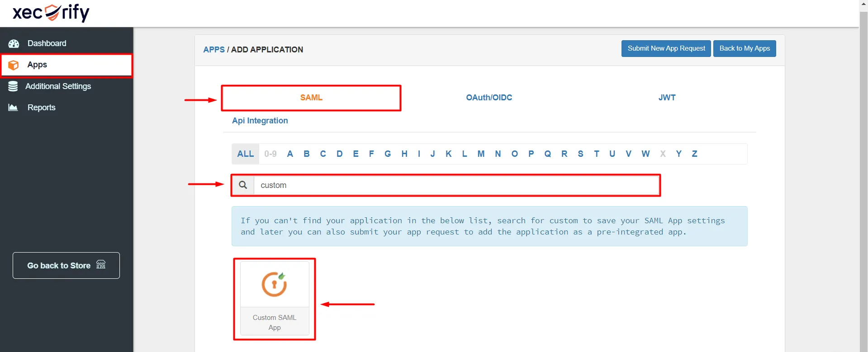The image size is (868, 352).
Task: Filter apps by letter I
Action: click(x=419, y=154)
